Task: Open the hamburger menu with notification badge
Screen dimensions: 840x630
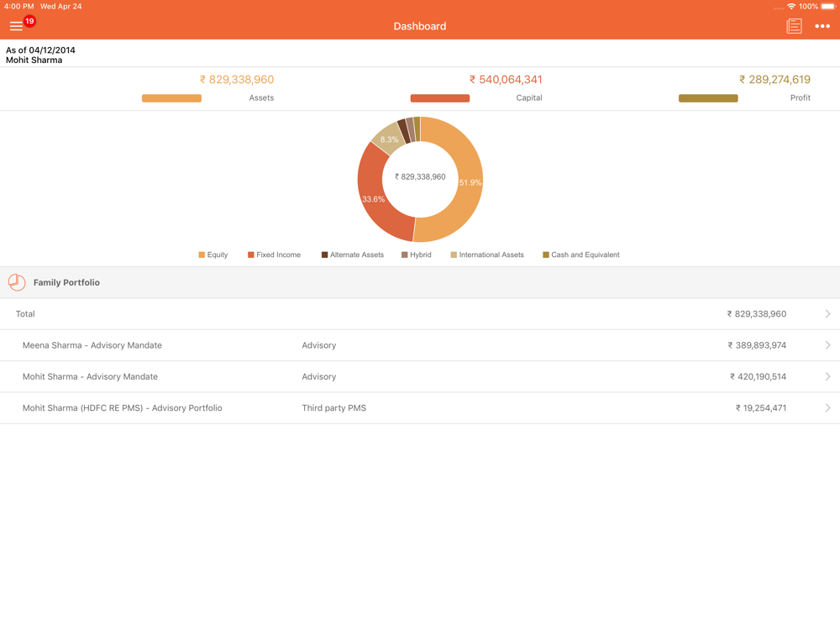Action: (17, 26)
